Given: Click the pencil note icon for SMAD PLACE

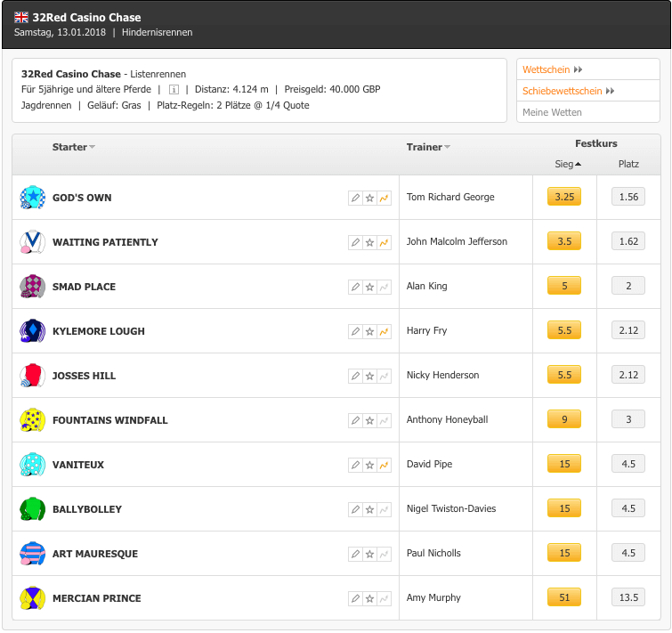Looking at the screenshot, I should pyautogui.click(x=355, y=288).
